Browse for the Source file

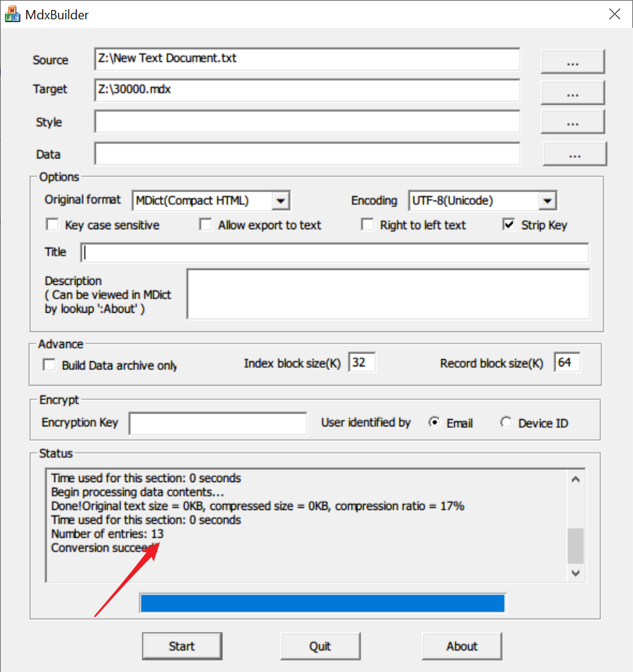(572, 61)
